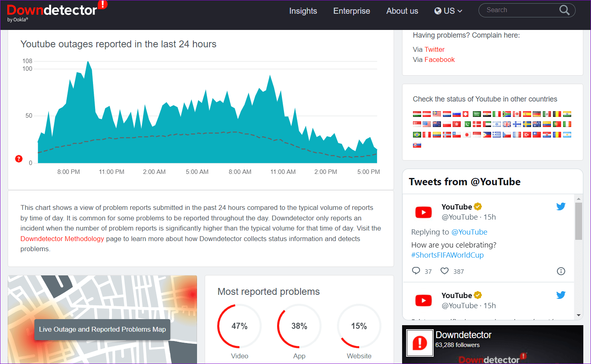591x364 pixels.
Task: Click the reply bubble icon with 37
Action: (416, 271)
